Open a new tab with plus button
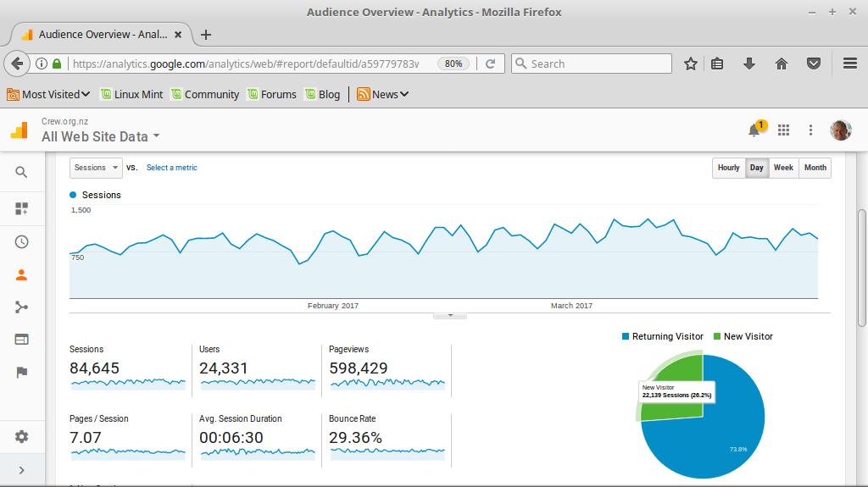 coord(206,35)
